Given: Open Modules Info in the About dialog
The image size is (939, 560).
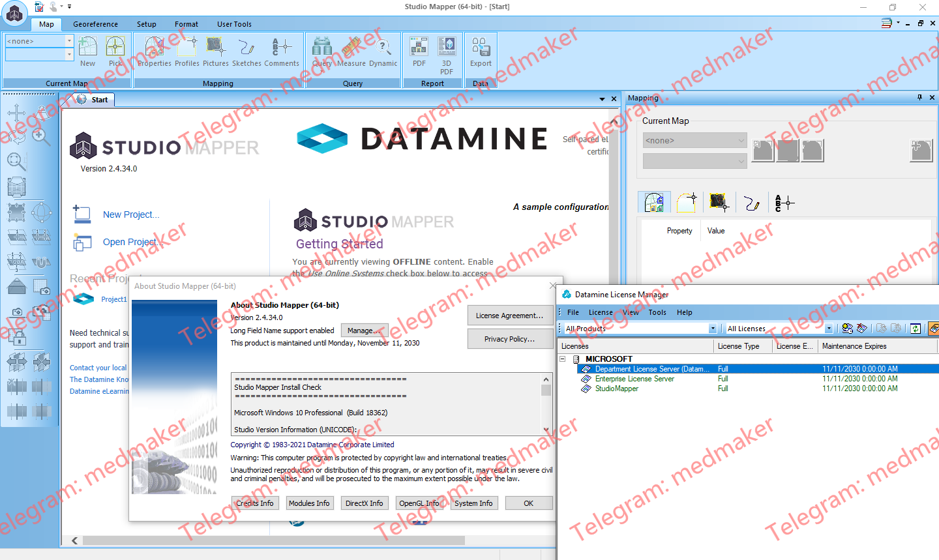Looking at the screenshot, I should tap(309, 503).
